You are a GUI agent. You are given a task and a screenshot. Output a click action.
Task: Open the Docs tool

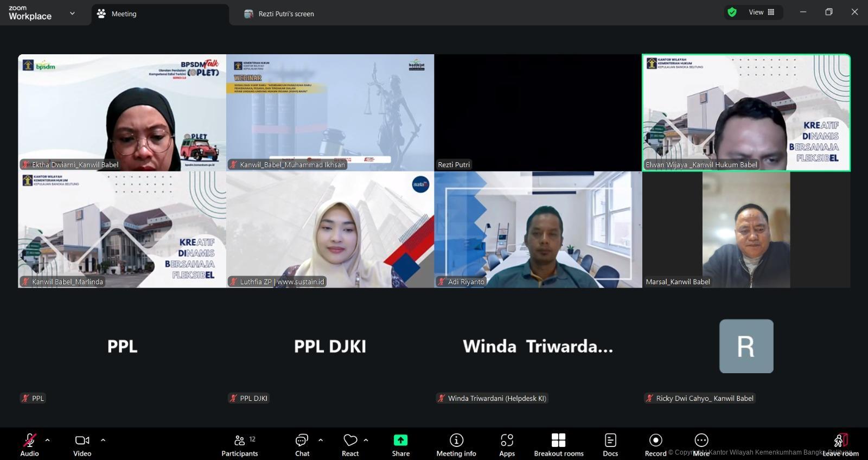click(610, 445)
